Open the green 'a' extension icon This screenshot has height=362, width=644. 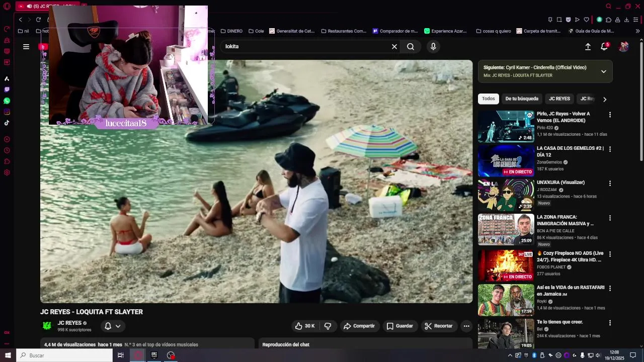(599, 20)
